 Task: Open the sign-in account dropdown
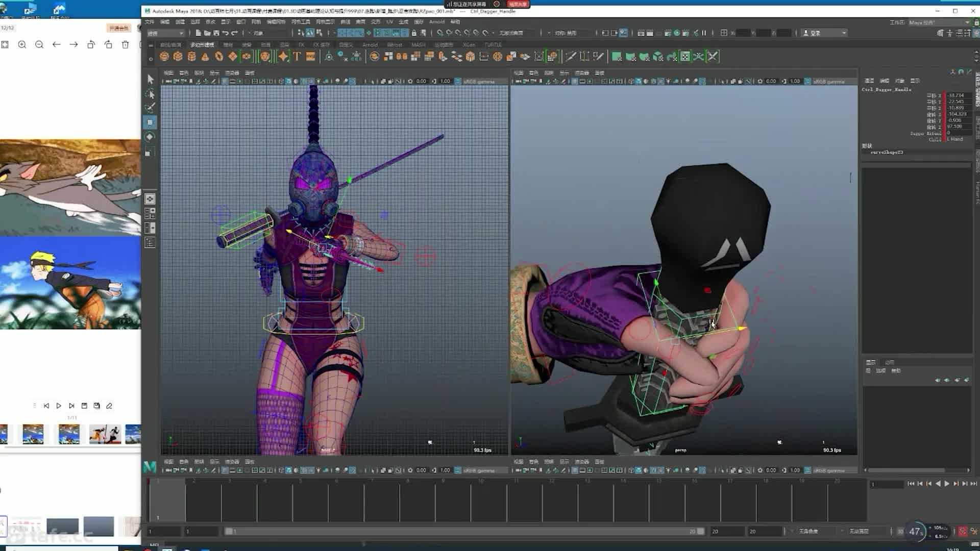click(824, 33)
